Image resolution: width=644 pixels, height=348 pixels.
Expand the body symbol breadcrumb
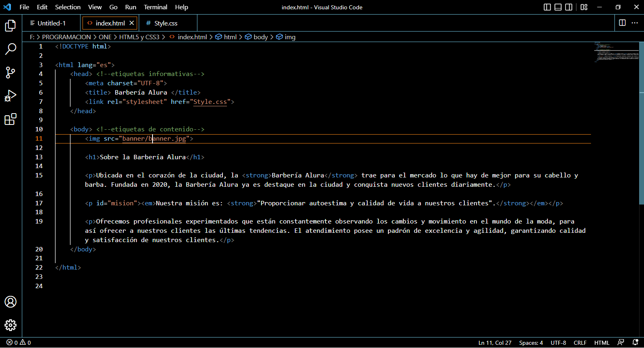[256, 37]
